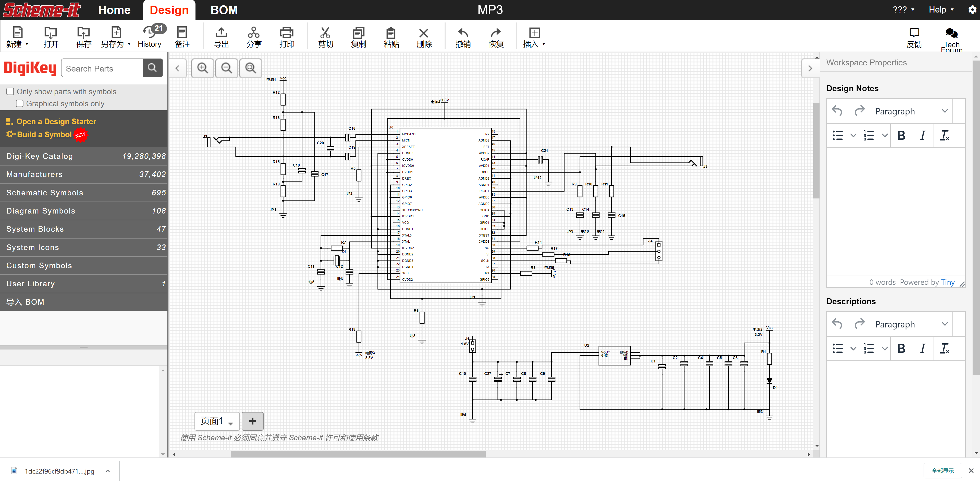
Task: Switch to the Home tab
Action: 114,10
